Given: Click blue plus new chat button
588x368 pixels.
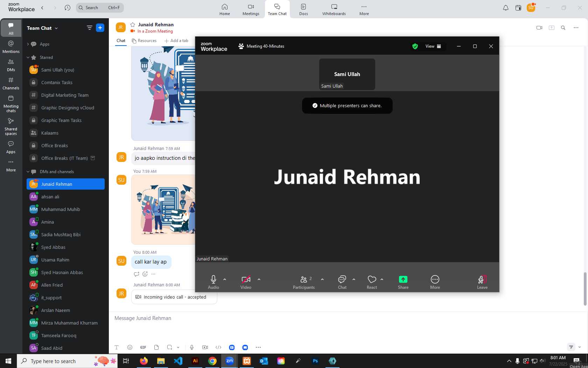Looking at the screenshot, I should (x=100, y=28).
